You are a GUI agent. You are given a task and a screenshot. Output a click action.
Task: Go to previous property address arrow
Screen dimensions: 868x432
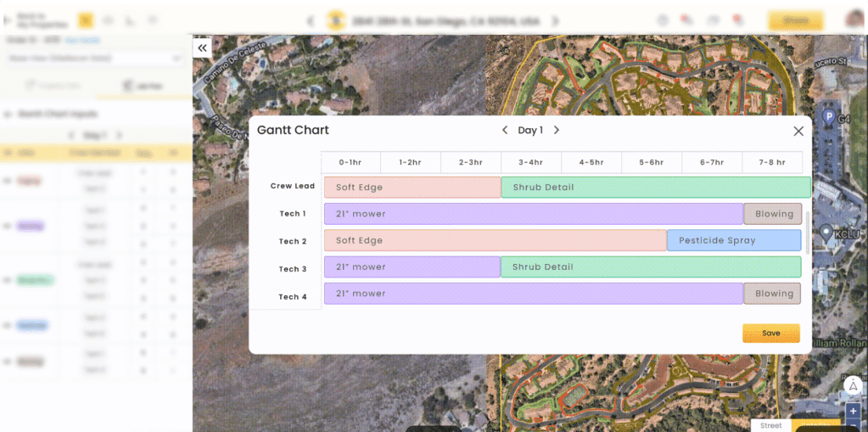pos(311,20)
